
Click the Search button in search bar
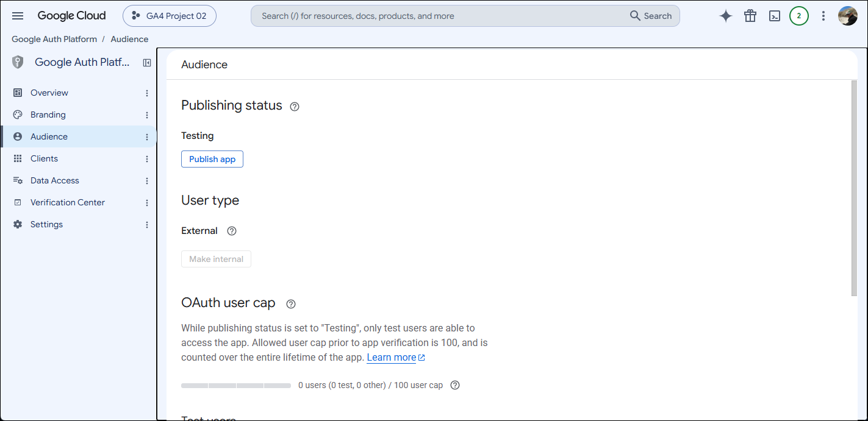coord(651,16)
